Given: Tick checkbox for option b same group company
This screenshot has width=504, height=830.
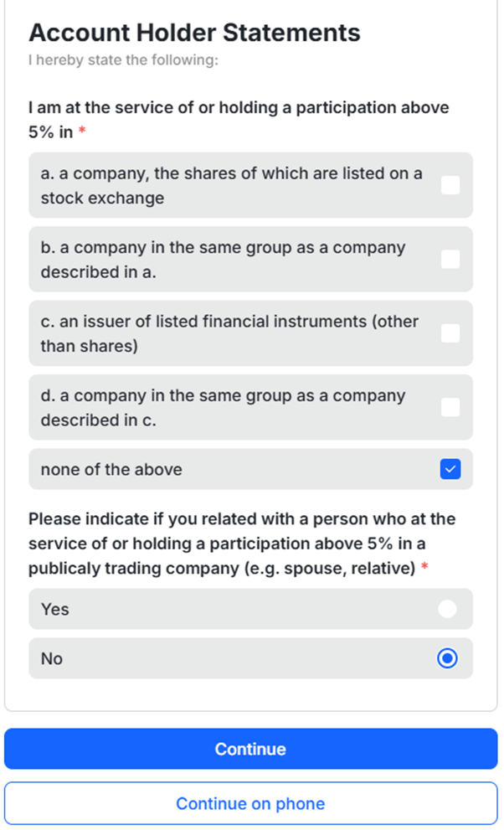Looking at the screenshot, I should click(x=450, y=259).
